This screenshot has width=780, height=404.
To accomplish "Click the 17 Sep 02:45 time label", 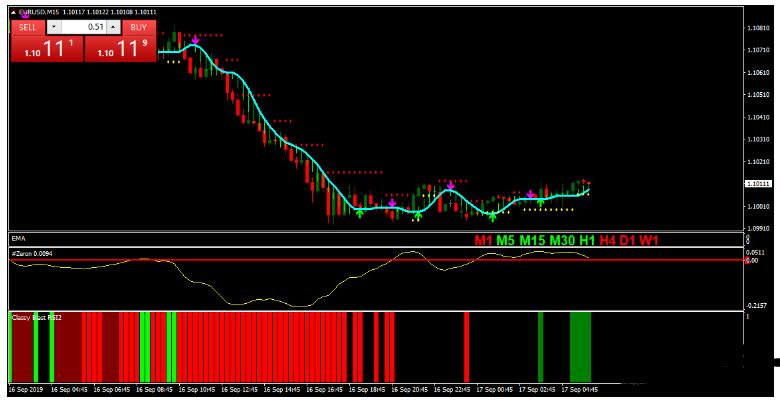I will tap(538, 390).
